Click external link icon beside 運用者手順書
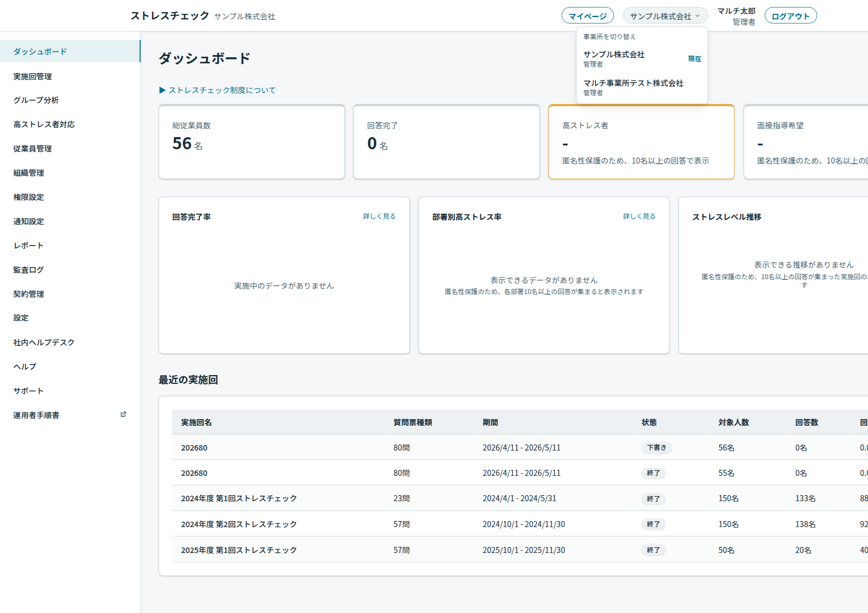Screen dimensions: 868x613 (123, 414)
